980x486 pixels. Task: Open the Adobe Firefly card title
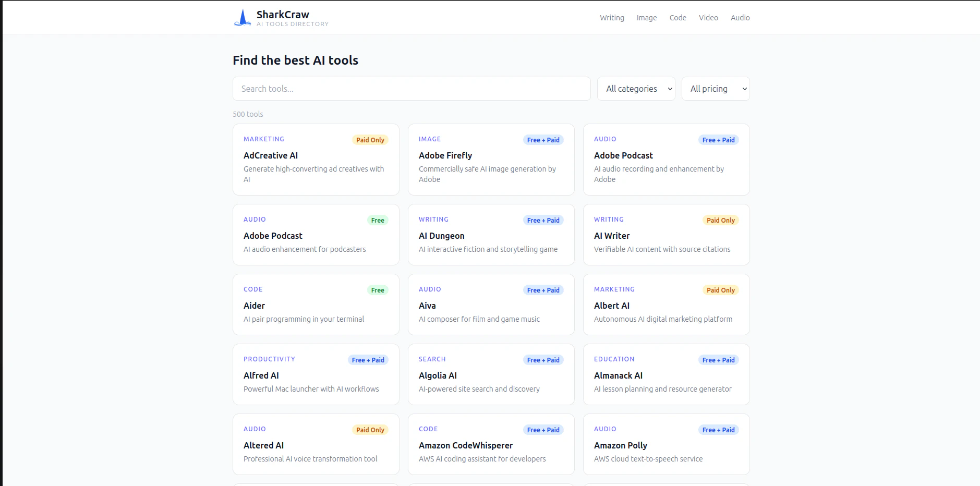click(x=445, y=155)
